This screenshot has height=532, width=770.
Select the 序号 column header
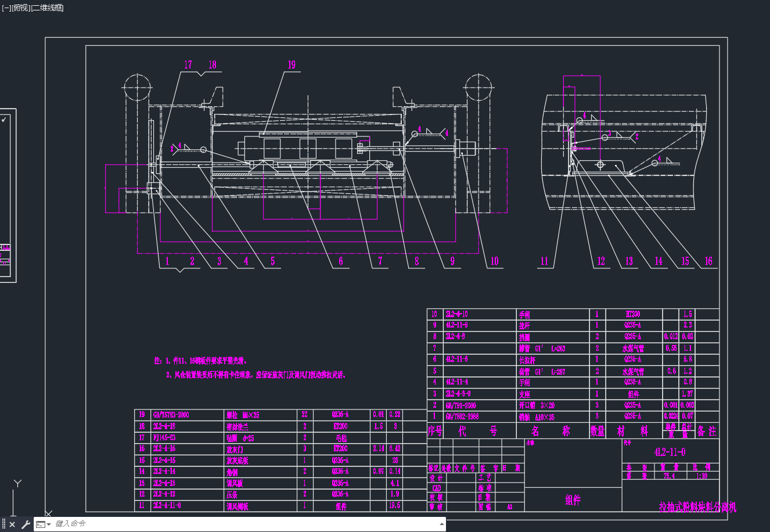[x=436, y=431]
